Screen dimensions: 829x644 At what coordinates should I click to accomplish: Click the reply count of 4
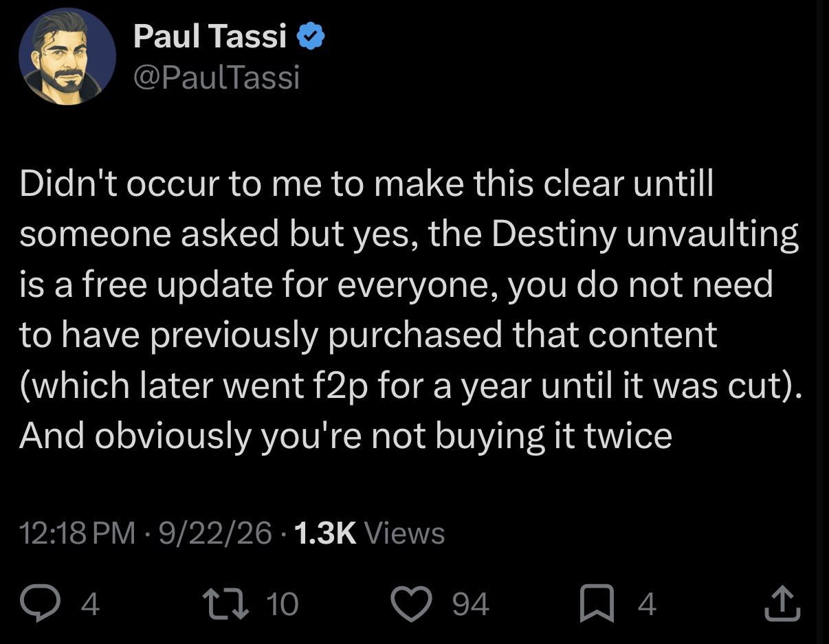pyautogui.click(x=91, y=604)
